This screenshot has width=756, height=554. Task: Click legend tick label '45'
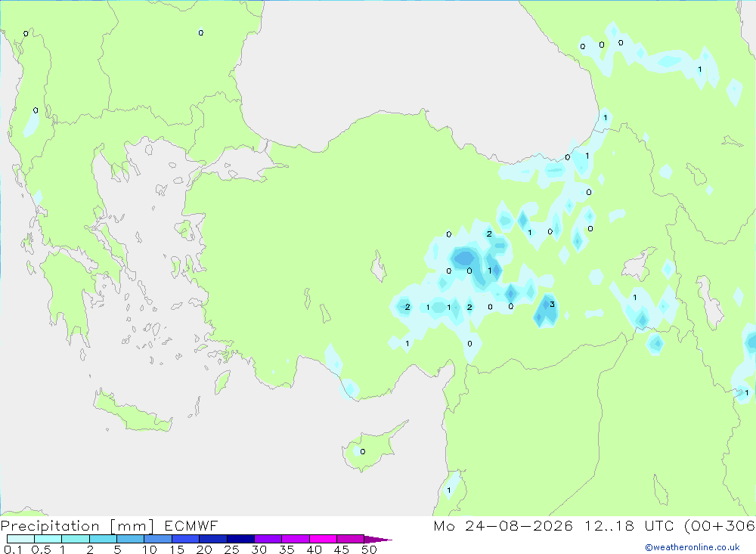pos(342,549)
